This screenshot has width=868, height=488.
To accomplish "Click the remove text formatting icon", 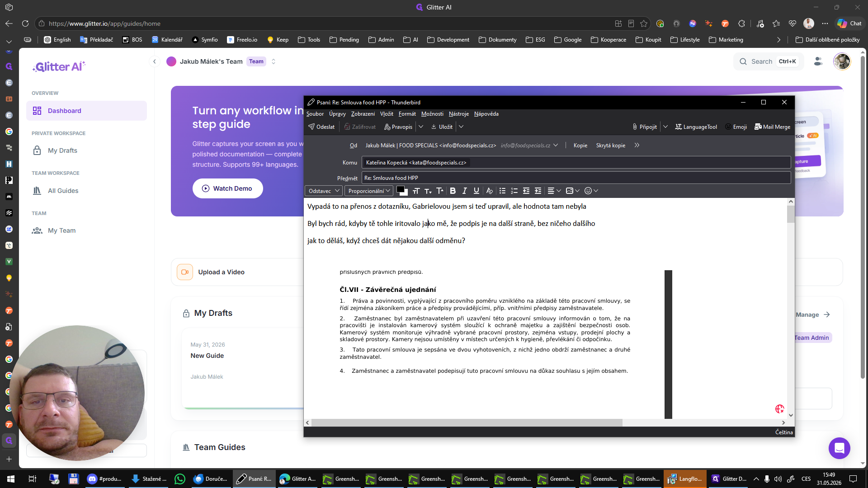I will 489,191.
